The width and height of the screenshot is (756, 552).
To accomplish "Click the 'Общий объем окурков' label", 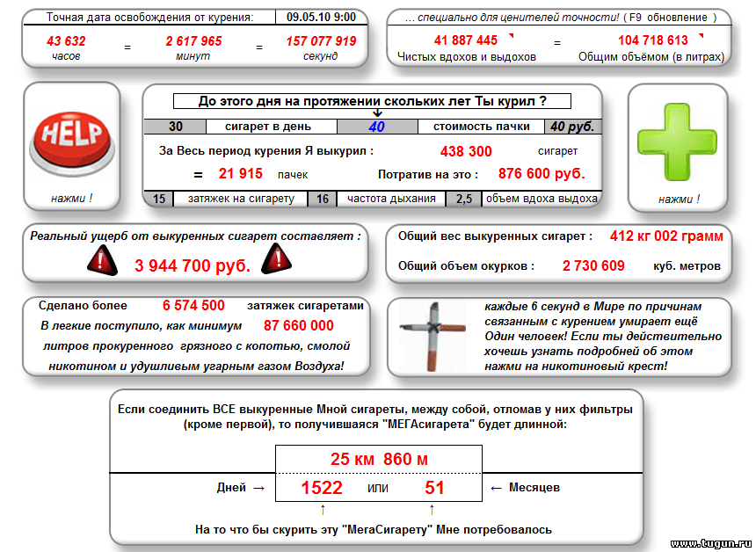I will point(466,265).
